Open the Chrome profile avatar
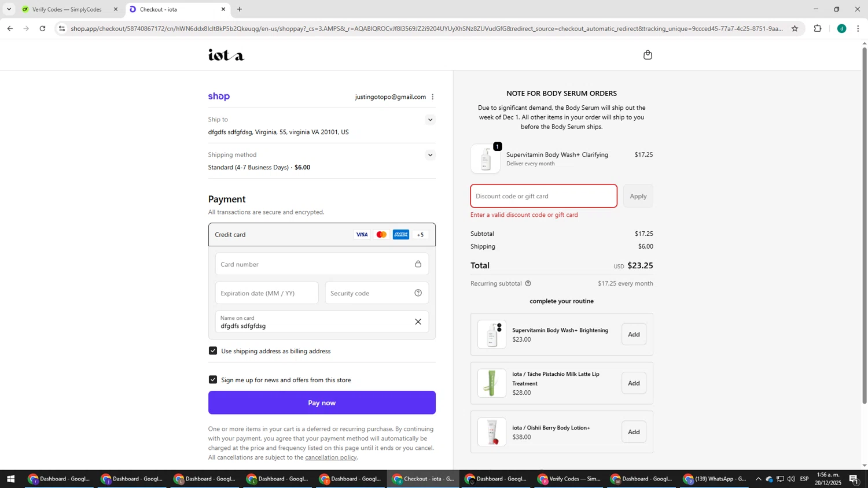Screen dimensions: 868x488 coord(841,28)
